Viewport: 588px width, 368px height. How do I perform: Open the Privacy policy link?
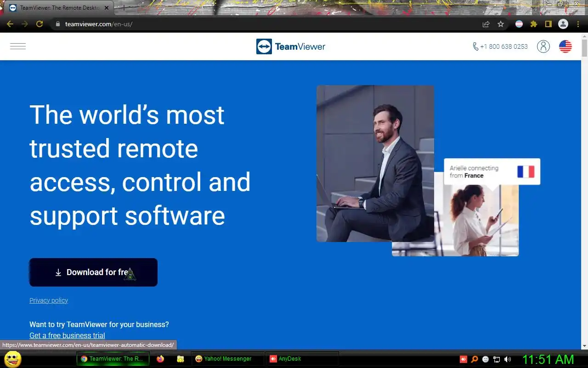[49, 300]
